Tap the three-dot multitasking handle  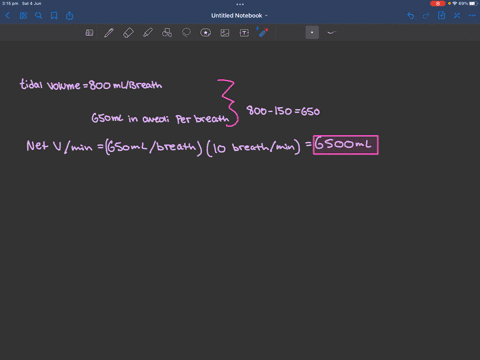click(x=240, y=4)
